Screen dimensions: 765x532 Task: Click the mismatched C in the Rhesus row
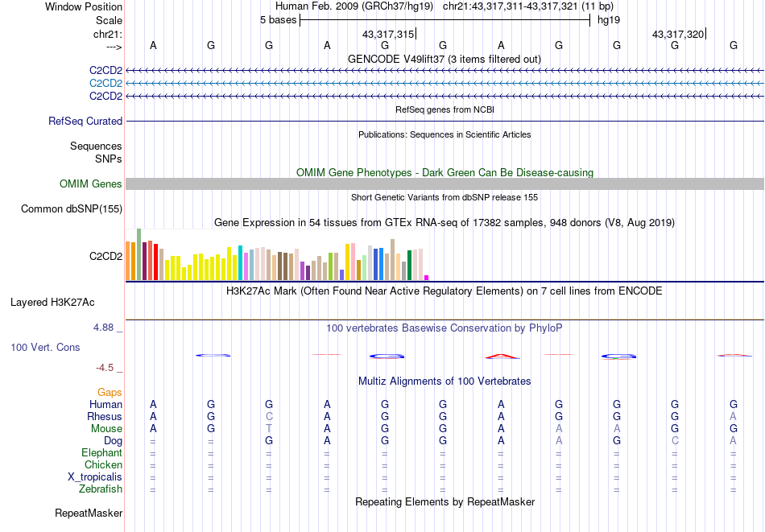coord(269,417)
